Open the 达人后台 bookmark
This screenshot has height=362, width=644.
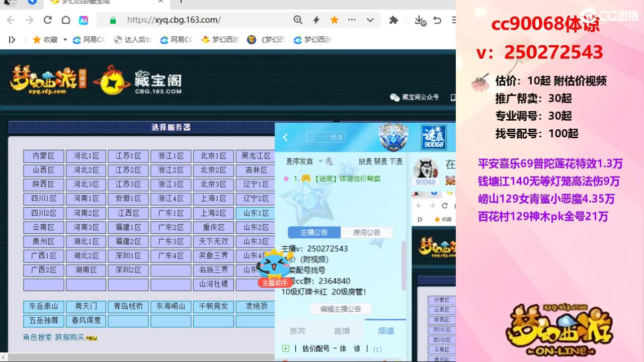click(133, 40)
